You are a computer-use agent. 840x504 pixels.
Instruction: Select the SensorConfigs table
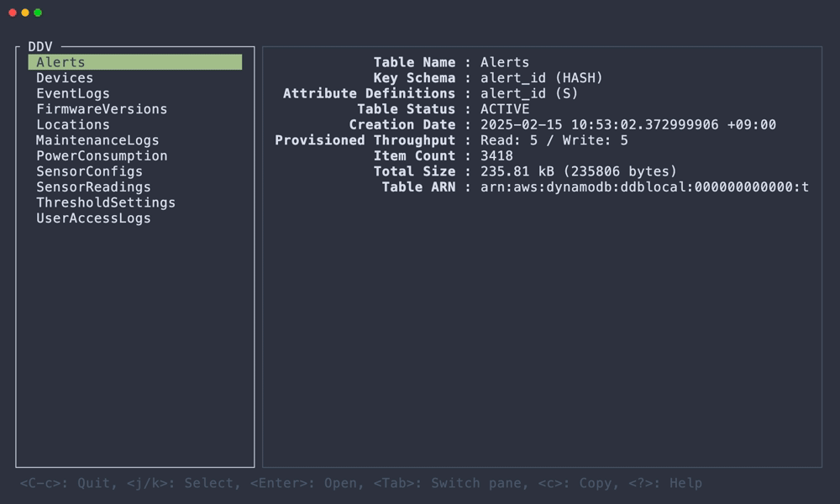pyautogui.click(x=89, y=171)
